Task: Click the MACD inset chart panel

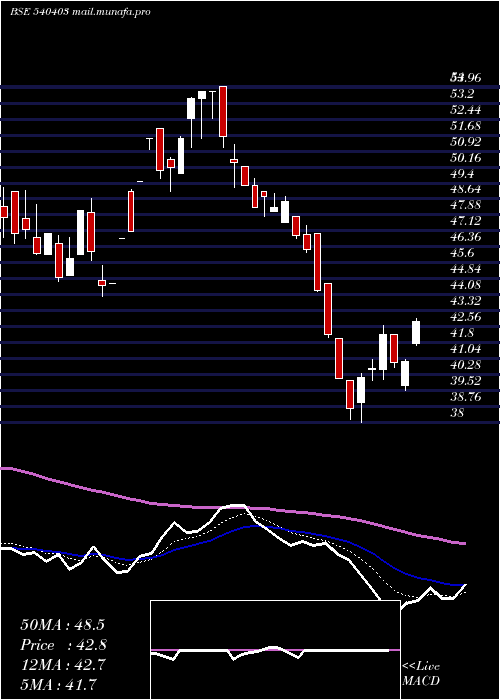Action: click(275, 650)
